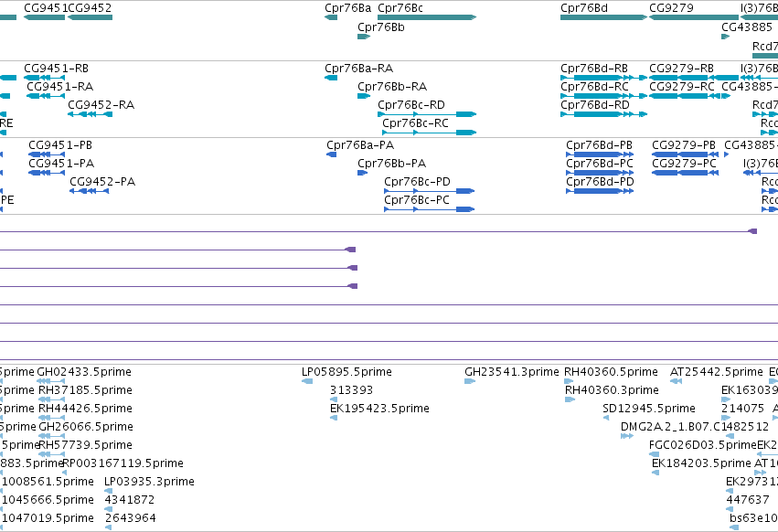The height and width of the screenshot is (532, 778).
Task: Click protein CG9451-PB label
Action: coord(60,145)
